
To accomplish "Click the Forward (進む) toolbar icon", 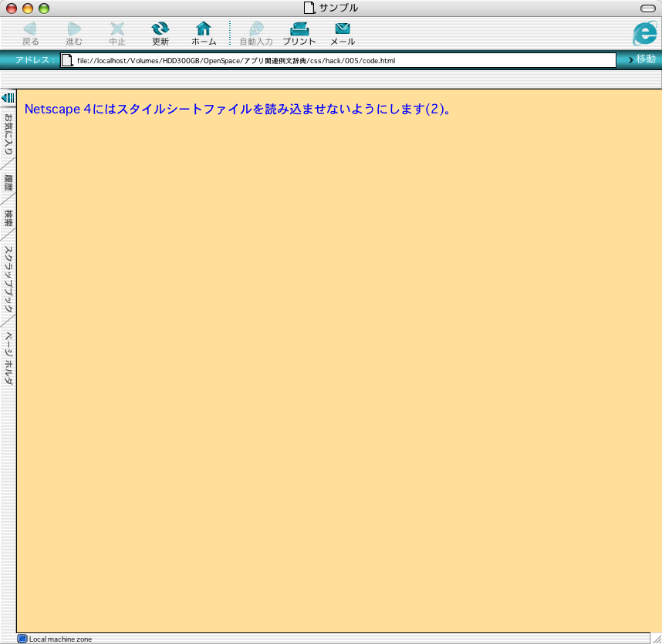I will tap(74, 29).
